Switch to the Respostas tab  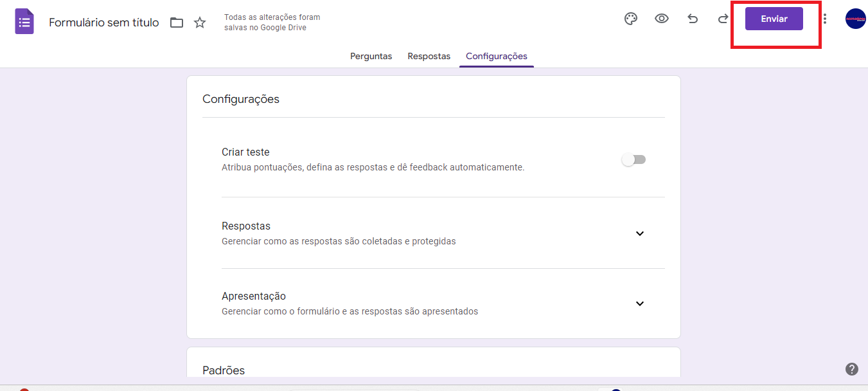429,56
